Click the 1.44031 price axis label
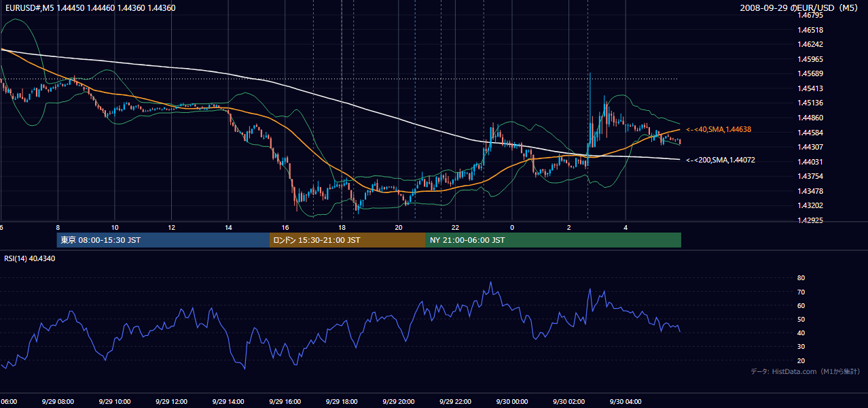 coord(810,162)
